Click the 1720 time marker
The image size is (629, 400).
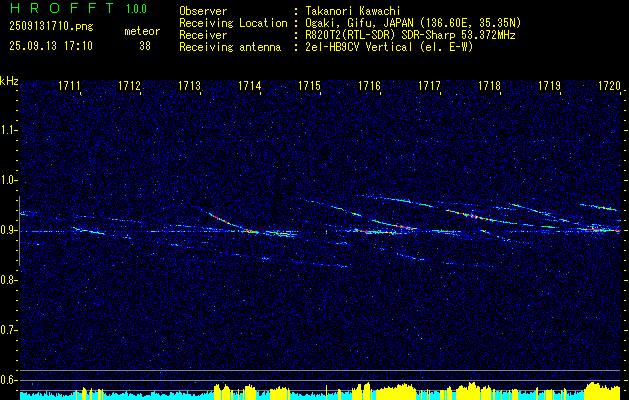609,85
